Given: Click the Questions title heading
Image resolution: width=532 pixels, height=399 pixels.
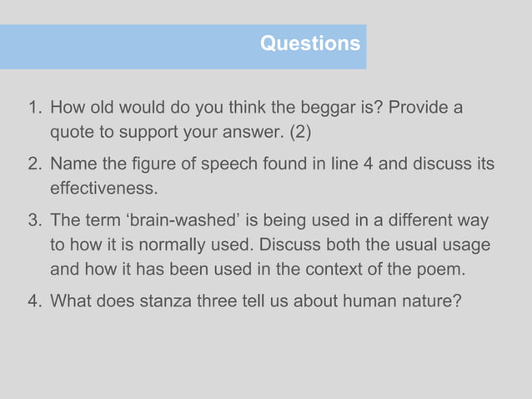Looking at the screenshot, I should pos(310,43).
